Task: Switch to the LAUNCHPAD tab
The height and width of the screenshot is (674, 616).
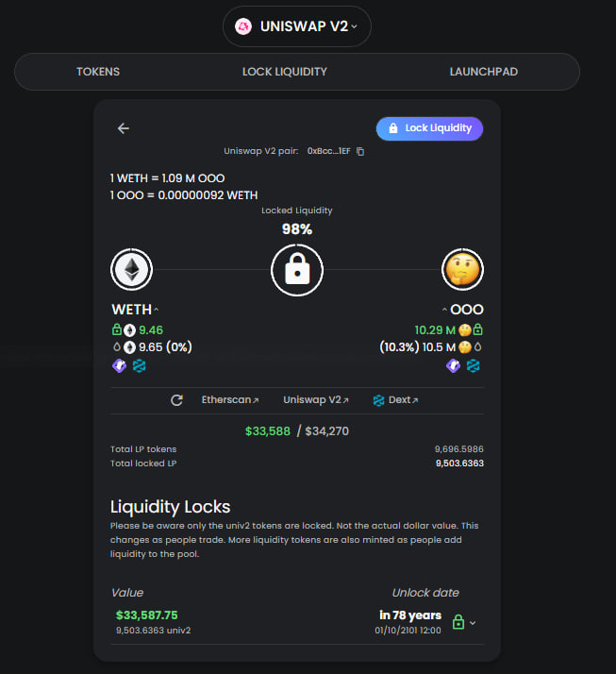Action: (484, 72)
